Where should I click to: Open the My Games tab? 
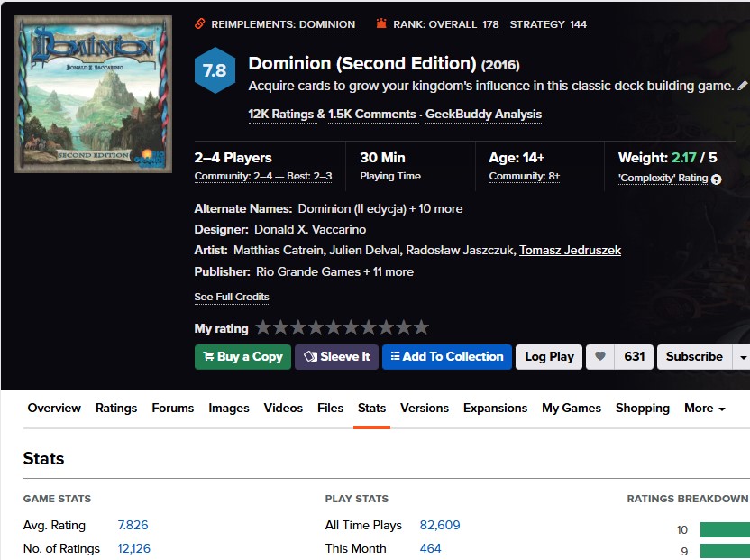572,409
